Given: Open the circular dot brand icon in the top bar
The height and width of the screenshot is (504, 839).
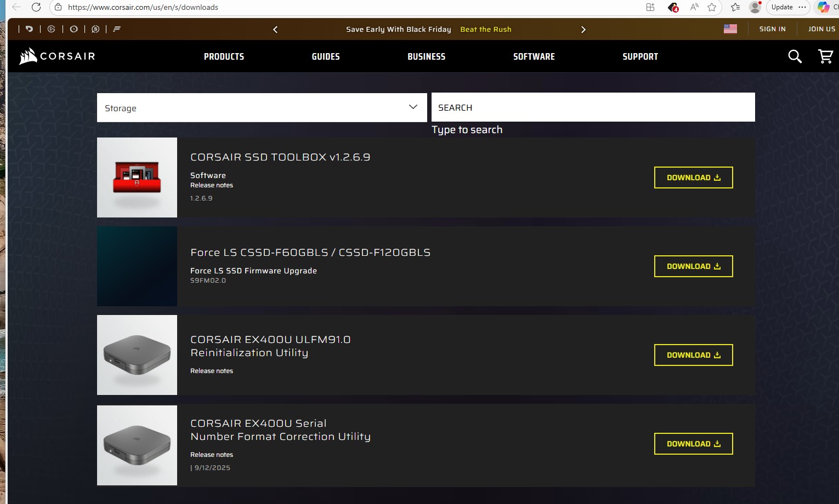Looking at the screenshot, I should 73,29.
